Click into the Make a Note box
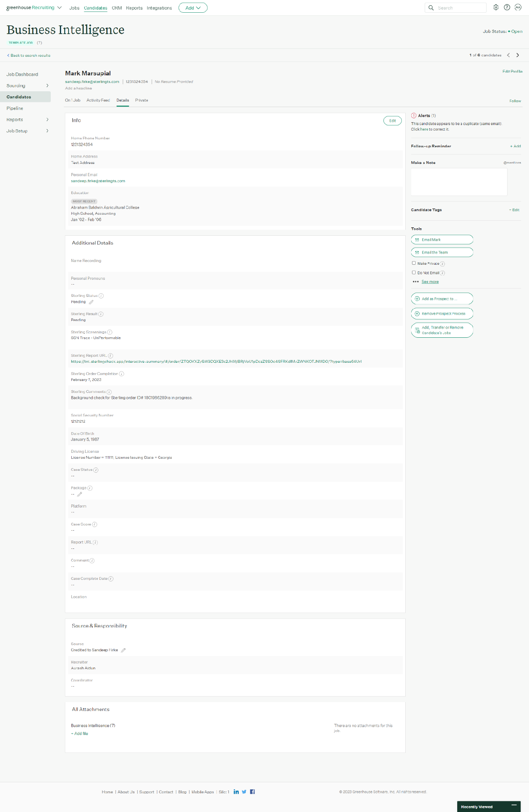The height and width of the screenshot is (812, 529). pyautogui.click(x=459, y=182)
